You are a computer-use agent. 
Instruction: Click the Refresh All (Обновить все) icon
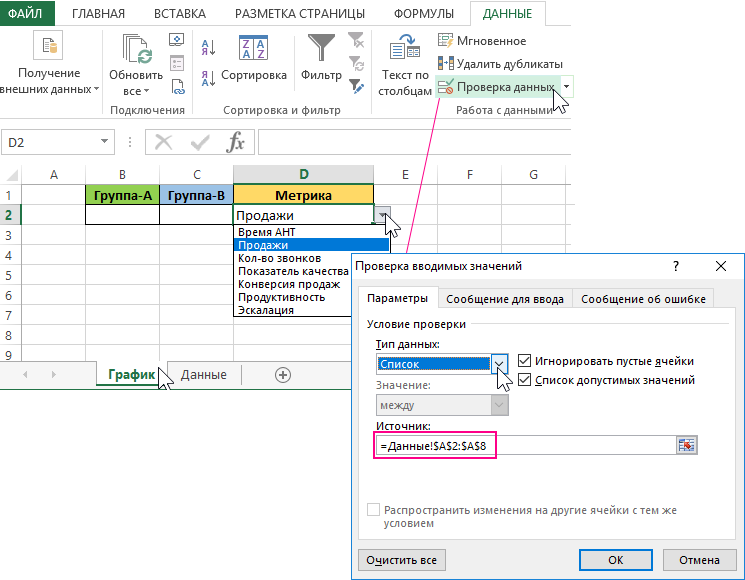135,50
